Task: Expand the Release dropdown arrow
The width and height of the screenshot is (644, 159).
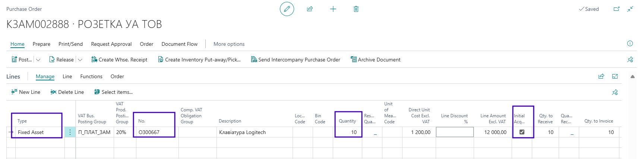Action: 80,60
